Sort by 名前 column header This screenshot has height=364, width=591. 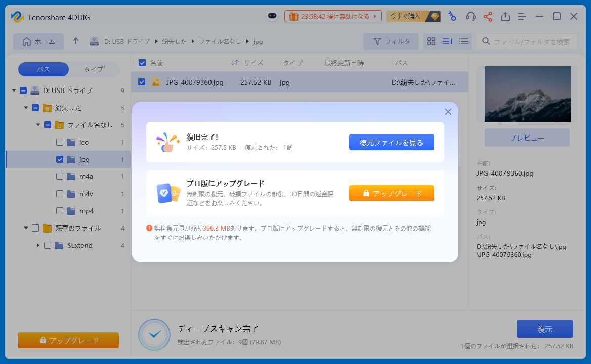156,63
